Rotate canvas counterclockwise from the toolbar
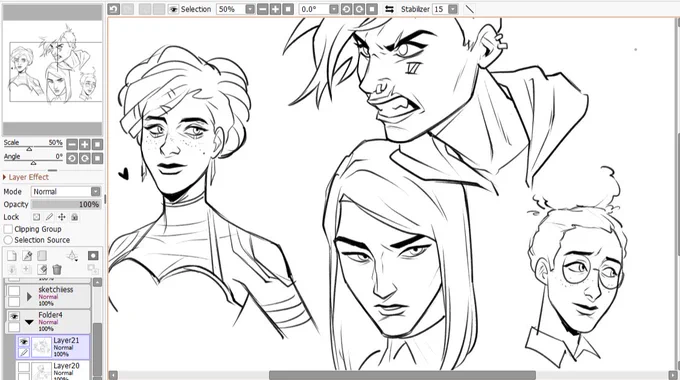The image size is (680, 380). click(346, 9)
